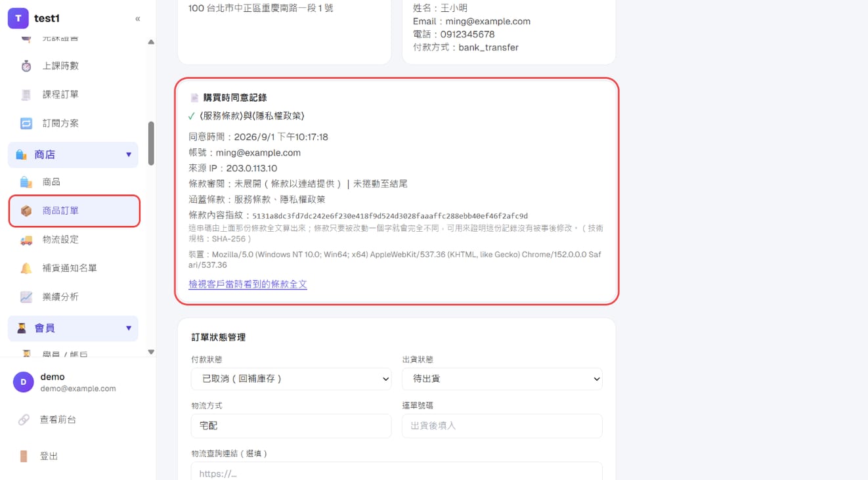Click the 運單號碼 input field
Viewport: 868px width, 480px height.
502,425
